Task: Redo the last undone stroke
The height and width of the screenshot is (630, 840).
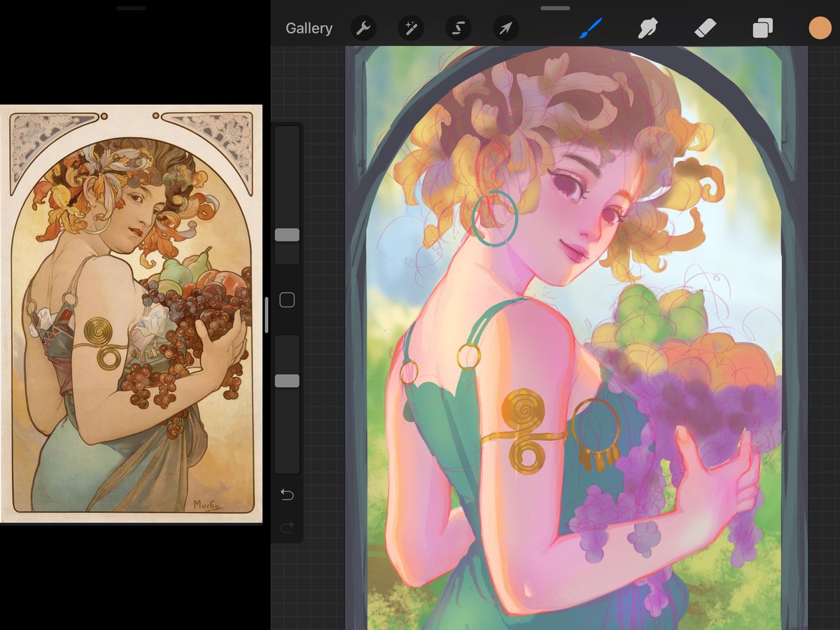Action: tap(287, 528)
